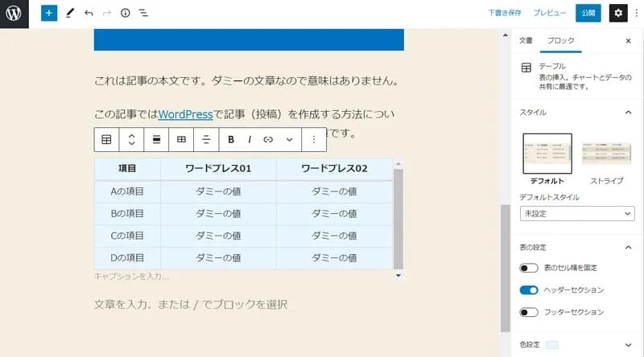The width and height of the screenshot is (644, 357).
Task: Undo the last edit
Action: [x=89, y=14]
